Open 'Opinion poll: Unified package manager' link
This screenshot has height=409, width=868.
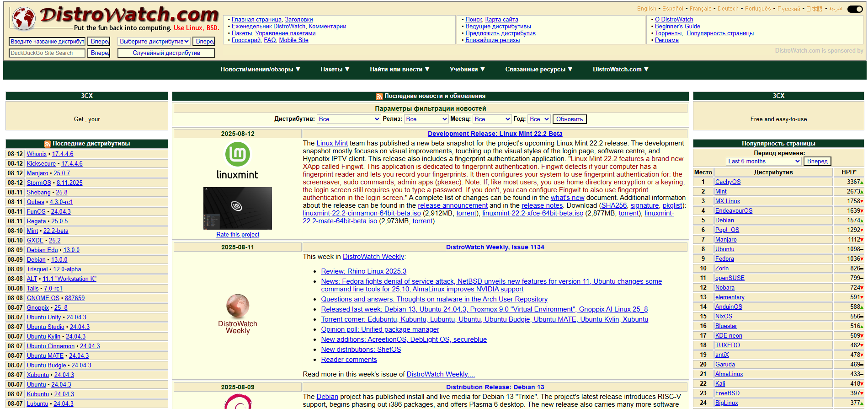[380, 329]
